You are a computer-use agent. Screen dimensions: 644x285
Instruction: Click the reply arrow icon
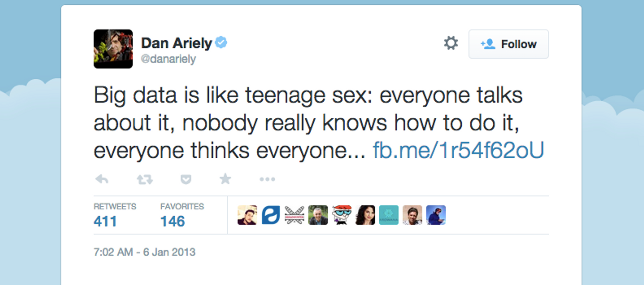pyautogui.click(x=102, y=179)
